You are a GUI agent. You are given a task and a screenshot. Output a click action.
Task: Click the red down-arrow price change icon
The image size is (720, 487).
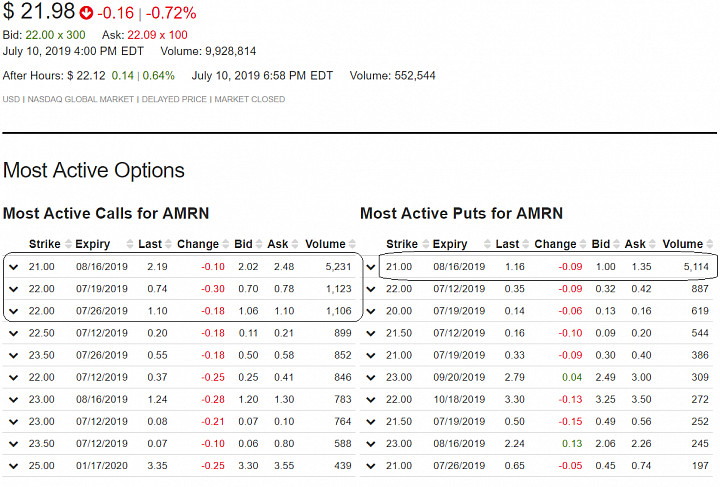[86, 13]
